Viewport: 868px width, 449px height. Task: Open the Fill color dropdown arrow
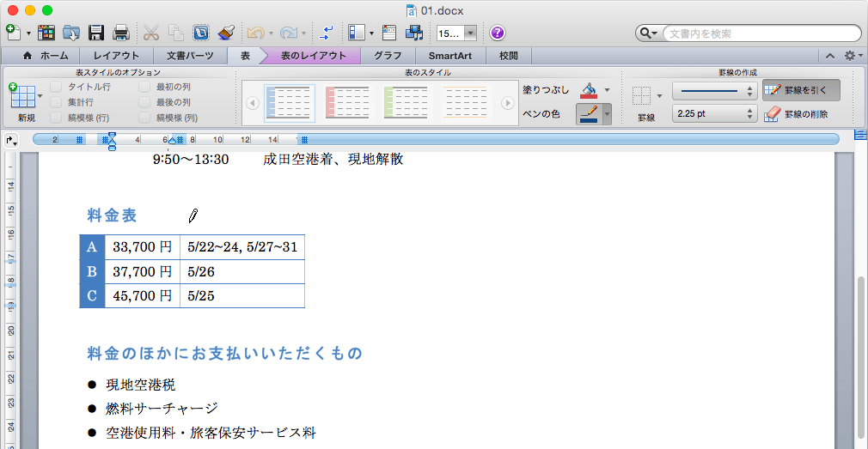[x=608, y=89]
